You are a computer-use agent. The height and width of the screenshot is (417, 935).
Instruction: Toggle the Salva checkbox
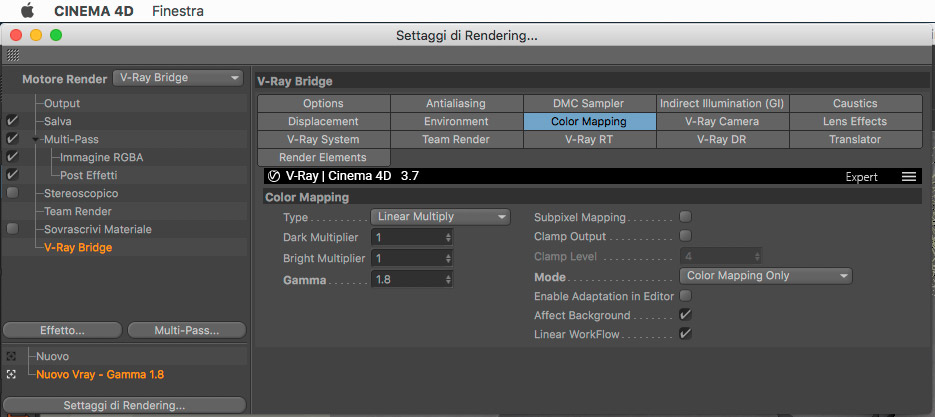click(x=13, y=121)
